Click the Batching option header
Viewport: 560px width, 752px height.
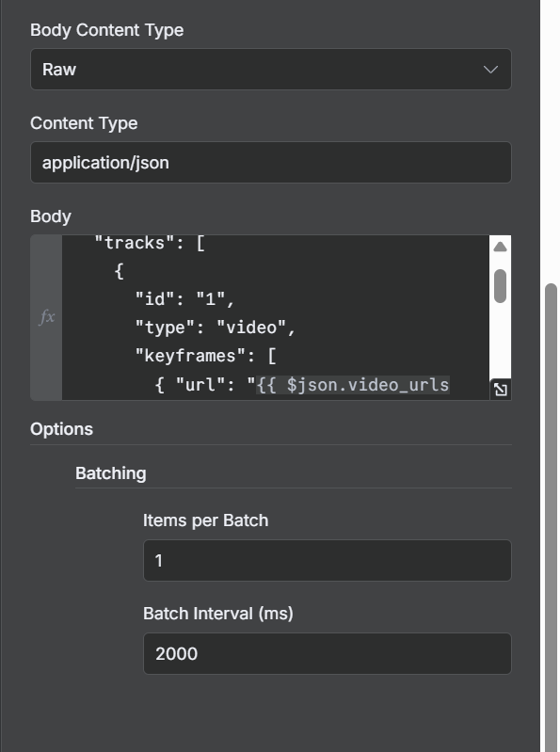coord(111,473)
